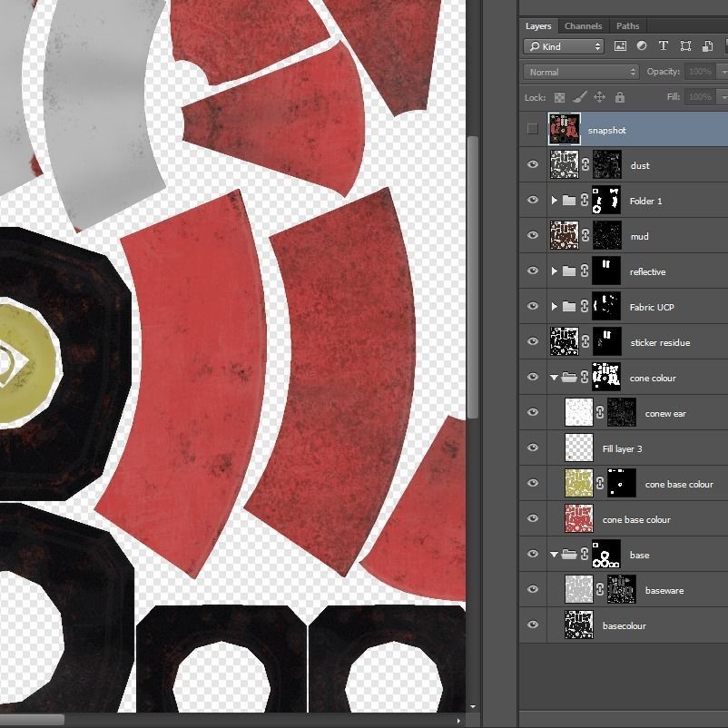Hide the Fabric UCP group
The image size is (728, 728).
pos(533,306)
